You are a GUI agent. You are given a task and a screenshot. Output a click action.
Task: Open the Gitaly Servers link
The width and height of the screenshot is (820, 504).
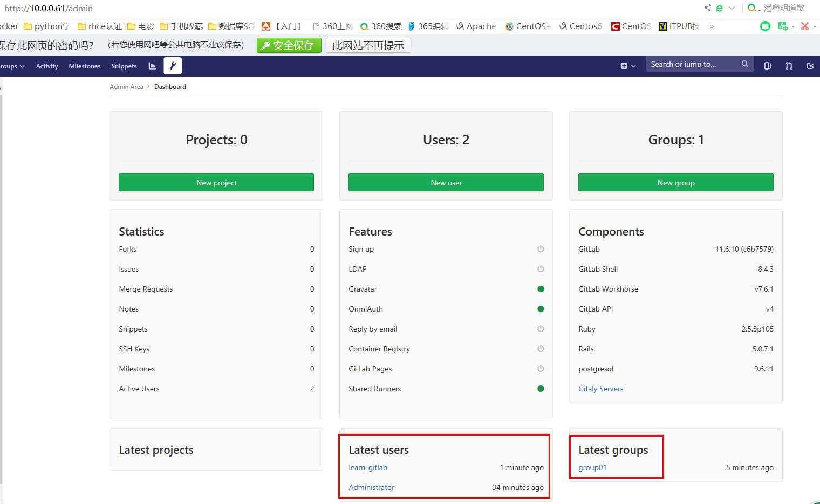point(601,389)
